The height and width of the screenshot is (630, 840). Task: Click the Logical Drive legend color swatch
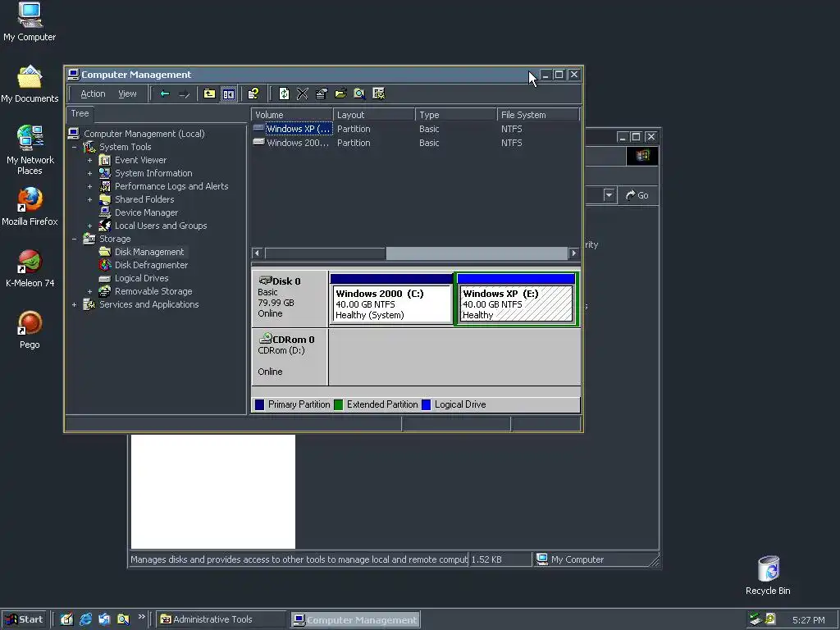click(x=427, y=404)
